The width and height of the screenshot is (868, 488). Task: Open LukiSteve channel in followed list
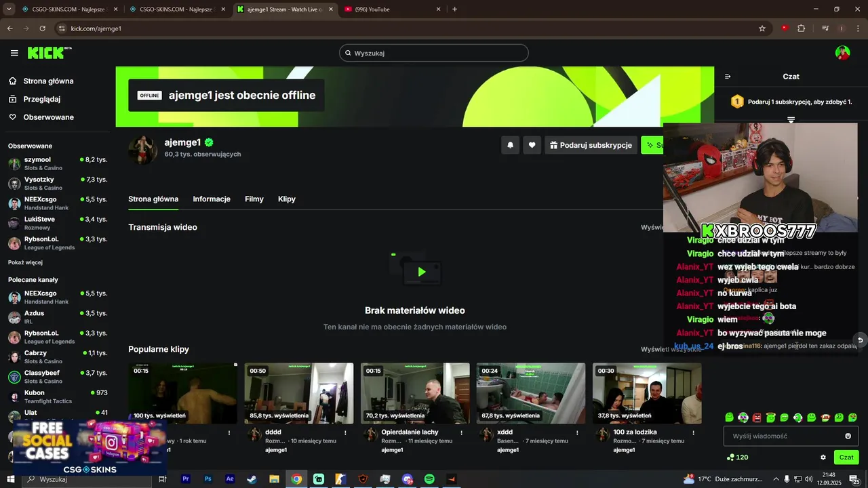tap(58, 223)
